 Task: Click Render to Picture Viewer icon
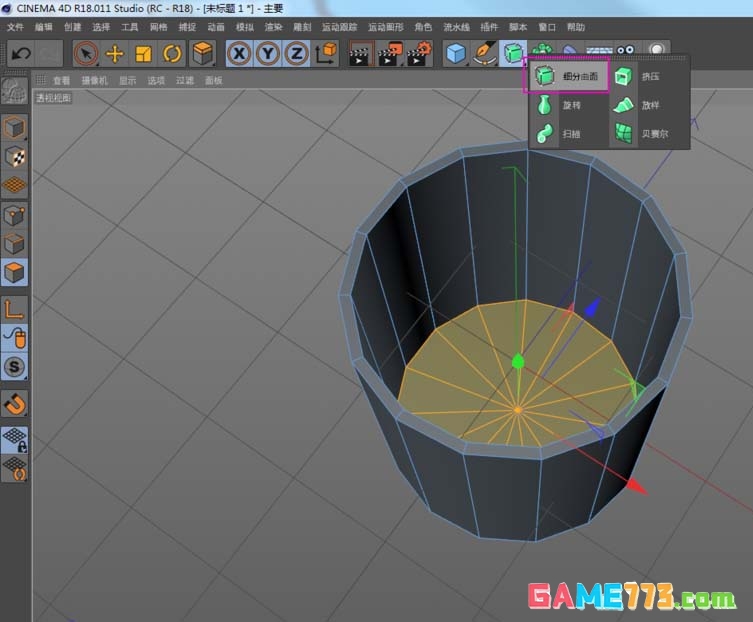389,53
